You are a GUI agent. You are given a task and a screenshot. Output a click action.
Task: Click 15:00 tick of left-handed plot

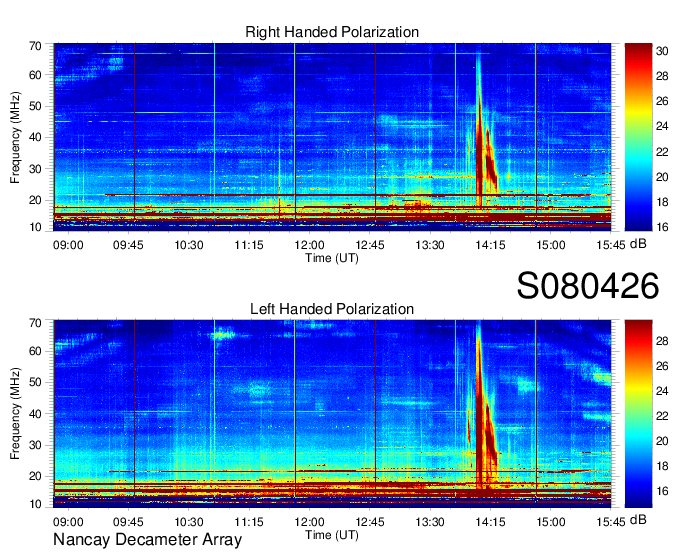[551, 522]
